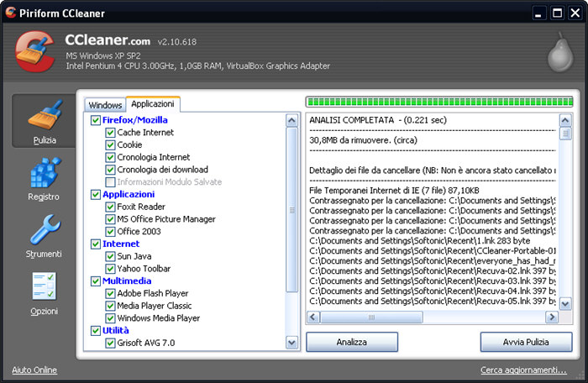This screenshot has width=588, height=383.
Task: Disable Sun Java cleaning
Action: (x=110, y=256)
